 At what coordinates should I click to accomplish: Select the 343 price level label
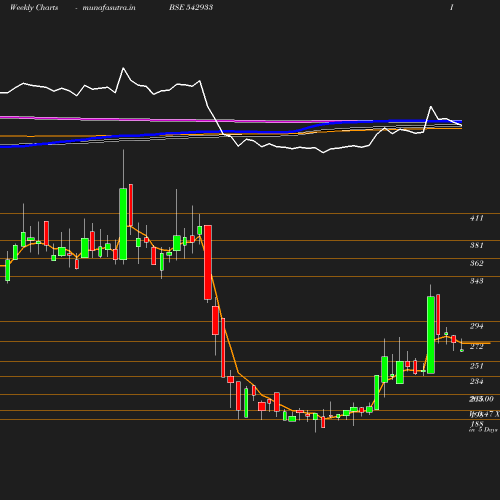[477, 281]
